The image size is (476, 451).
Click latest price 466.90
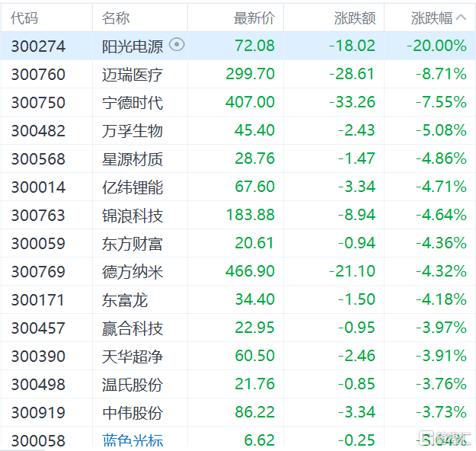pos(250,270)
